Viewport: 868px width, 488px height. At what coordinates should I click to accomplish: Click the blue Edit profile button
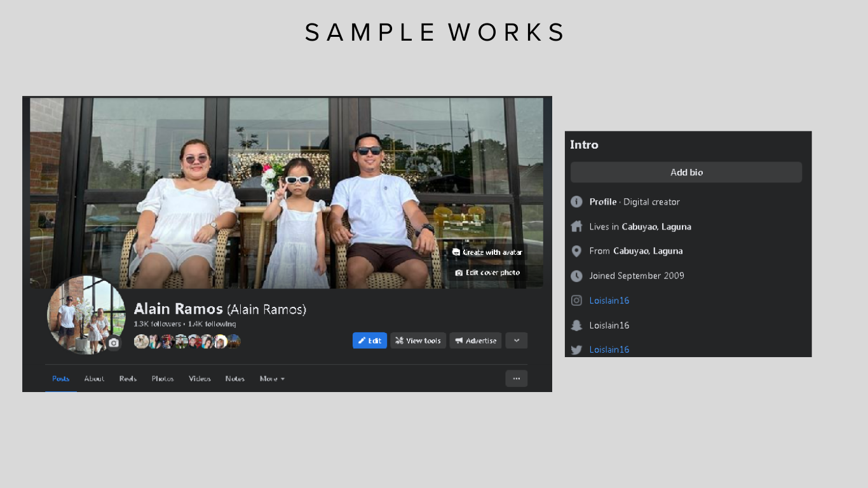[x=370, y=341]
